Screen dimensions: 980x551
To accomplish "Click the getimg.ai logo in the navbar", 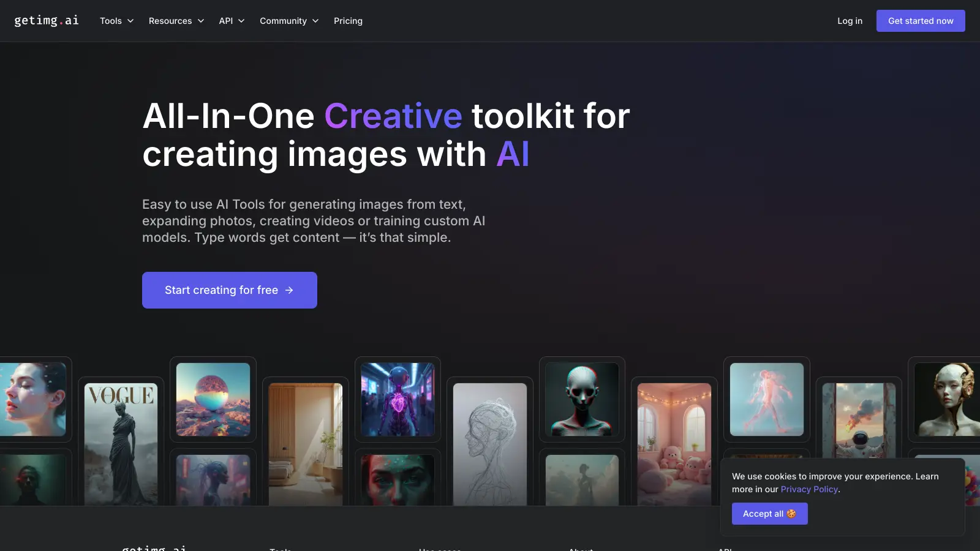I will (x=46, y=20).
